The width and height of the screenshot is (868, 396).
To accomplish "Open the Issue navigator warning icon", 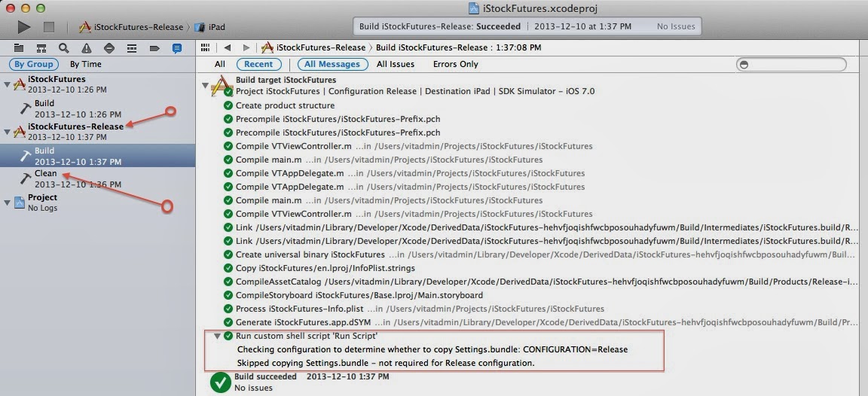I will point(87,48).
